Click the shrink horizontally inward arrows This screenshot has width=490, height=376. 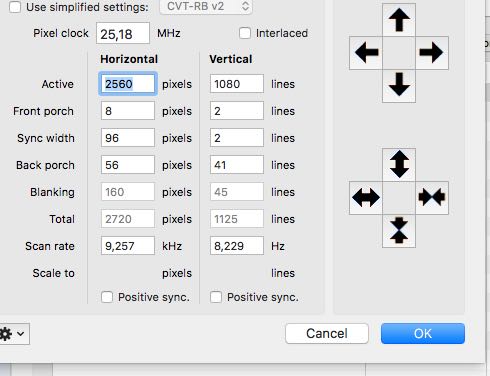(x=432, y=198)
